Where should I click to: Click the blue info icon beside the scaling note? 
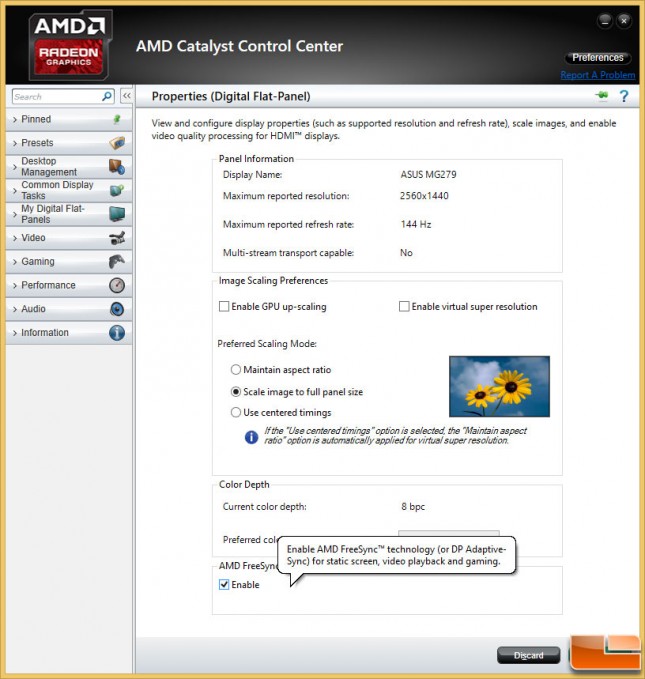coord(251,437)
